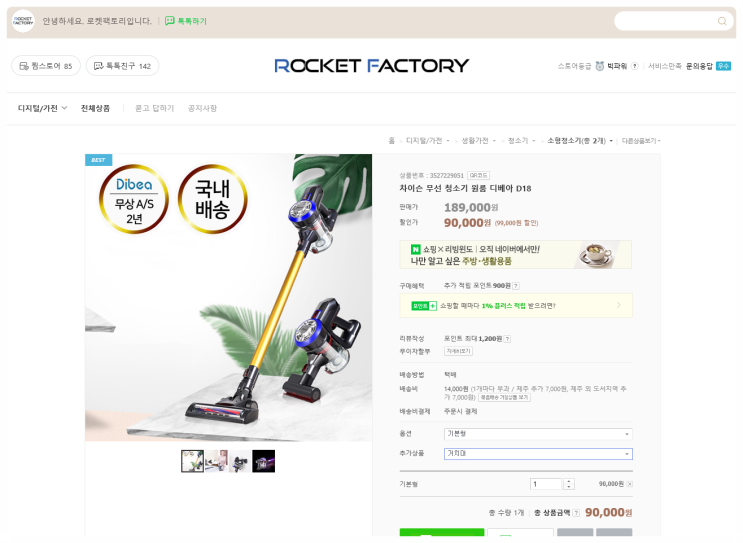Screen dimensions: 743x543
Task: Click the QR코드 button
Action: (x=478, y=175)
